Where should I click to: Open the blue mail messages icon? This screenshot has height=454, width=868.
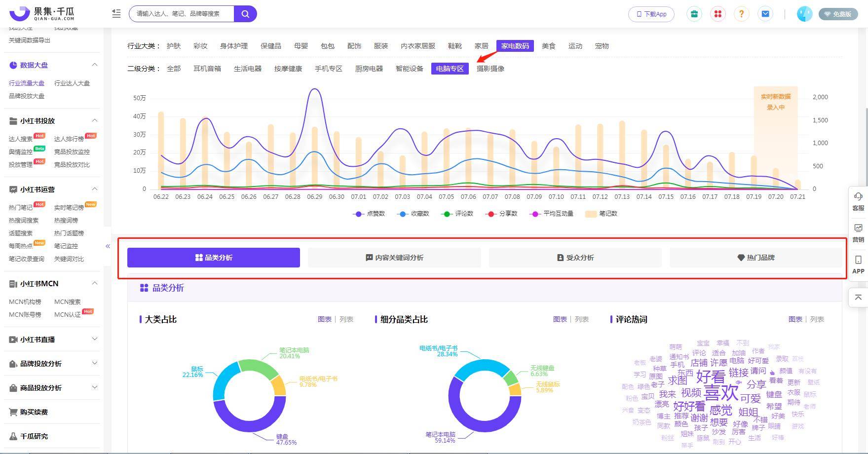pos(765,14)
